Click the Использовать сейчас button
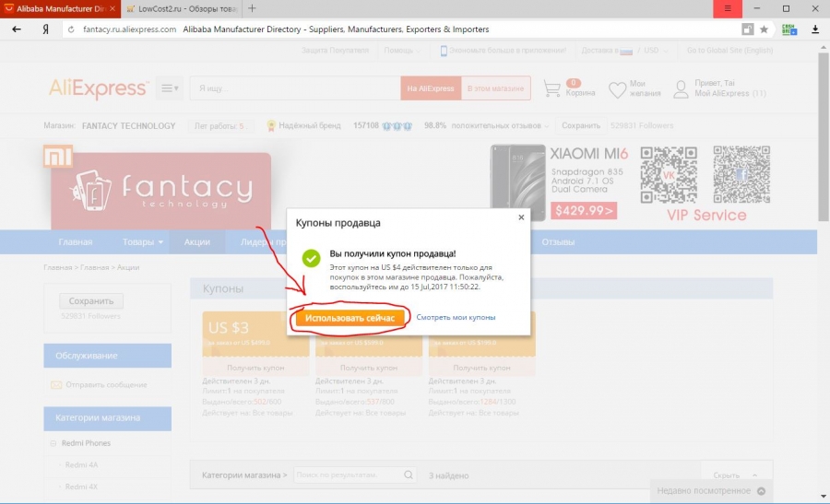The height and width of the screenshot is (504, 830). (x=350, y=318)
